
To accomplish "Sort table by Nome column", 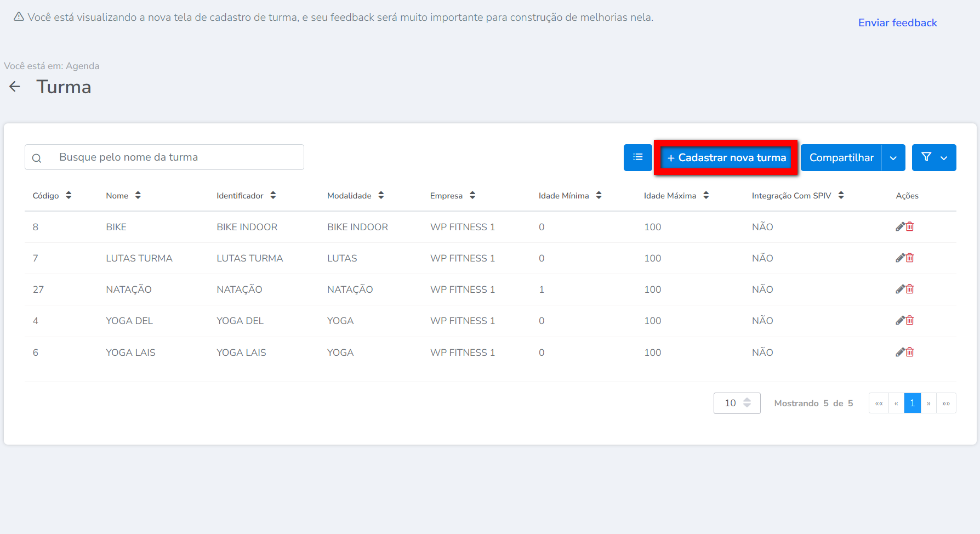I will click(138, 195).
